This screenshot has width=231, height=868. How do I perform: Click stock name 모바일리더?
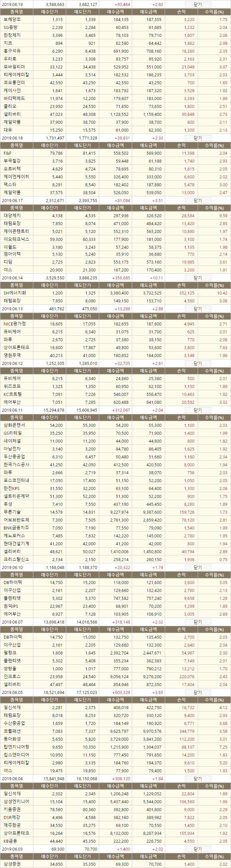click(x=14, y=67)
